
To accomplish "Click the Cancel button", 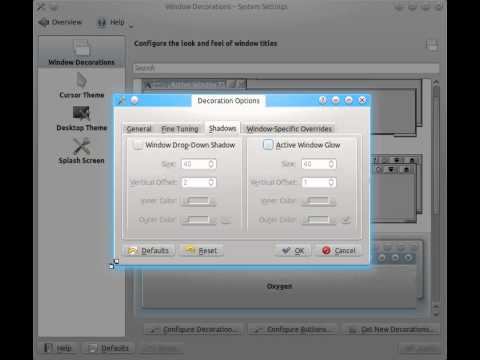I will click(x=339, y=250).
